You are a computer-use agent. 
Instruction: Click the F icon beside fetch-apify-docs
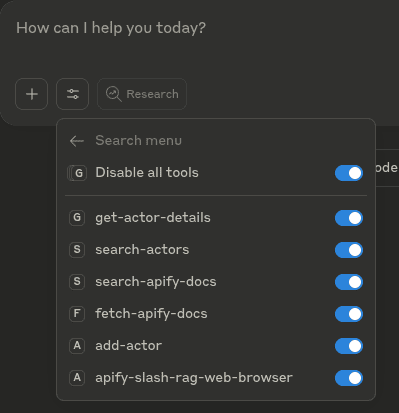pyautogui.click(x=77, y=314)
